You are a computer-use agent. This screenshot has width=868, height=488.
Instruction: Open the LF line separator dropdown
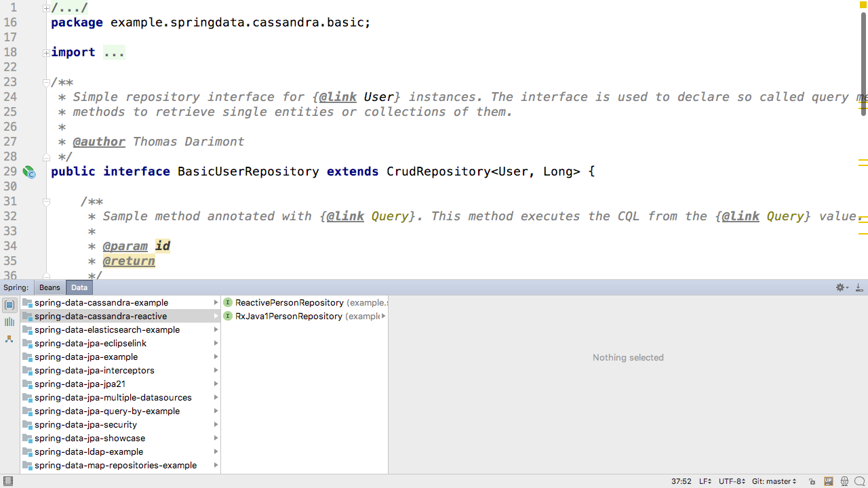tap(705, 481)
